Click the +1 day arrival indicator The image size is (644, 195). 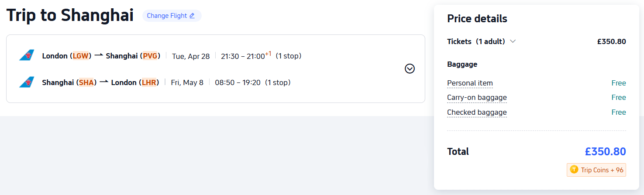click(x=268, y=54)
